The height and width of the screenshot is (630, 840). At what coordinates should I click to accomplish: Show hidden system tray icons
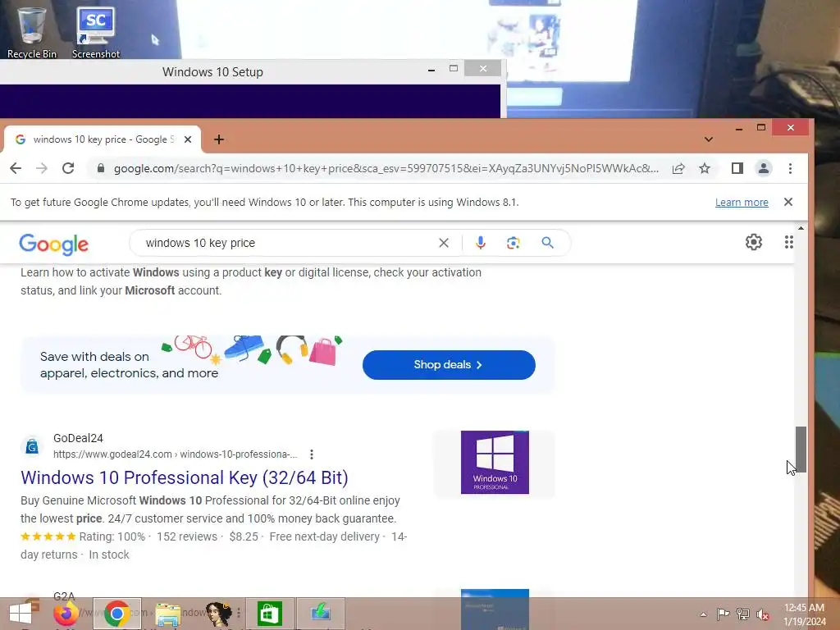(703, 614)
